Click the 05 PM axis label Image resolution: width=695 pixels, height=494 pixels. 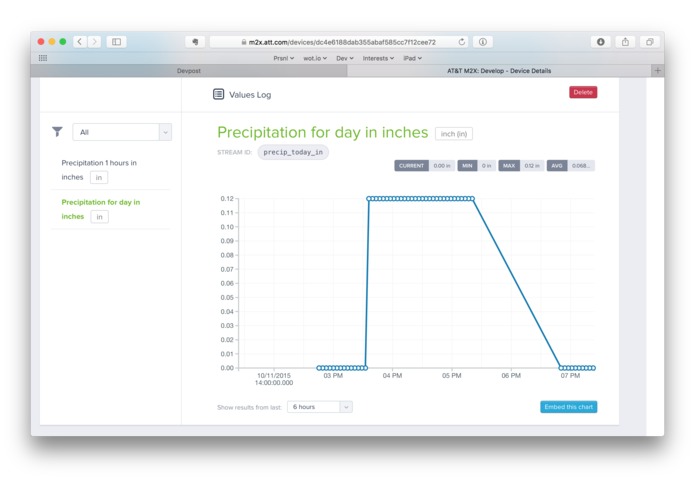(x=452, y=376)
